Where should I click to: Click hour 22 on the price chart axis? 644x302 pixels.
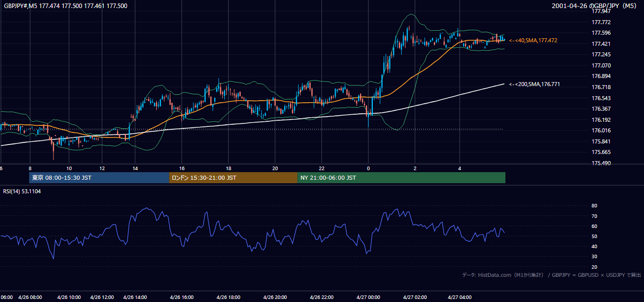pos(321,168)
